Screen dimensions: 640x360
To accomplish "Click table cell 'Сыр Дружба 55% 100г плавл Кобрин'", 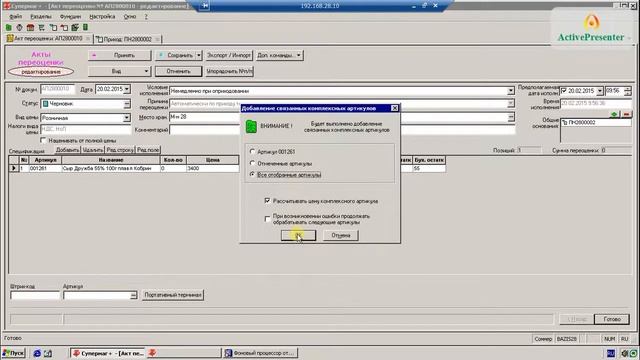I will pos(111,168).
